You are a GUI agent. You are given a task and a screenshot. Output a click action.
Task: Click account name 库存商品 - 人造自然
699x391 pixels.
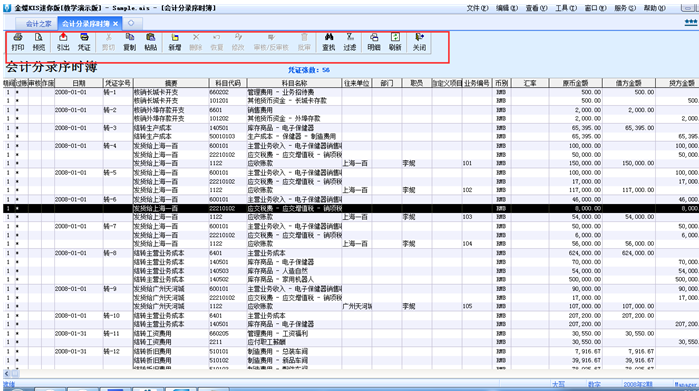pos(277,271)
